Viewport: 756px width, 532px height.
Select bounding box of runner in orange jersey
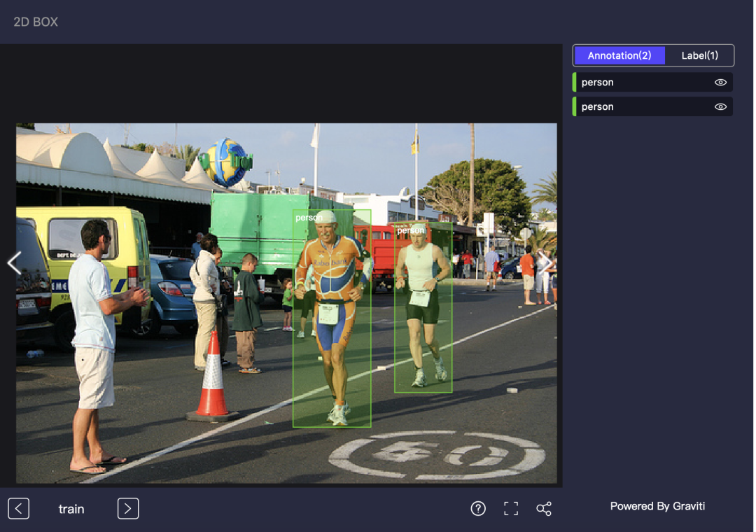(332, 318)
